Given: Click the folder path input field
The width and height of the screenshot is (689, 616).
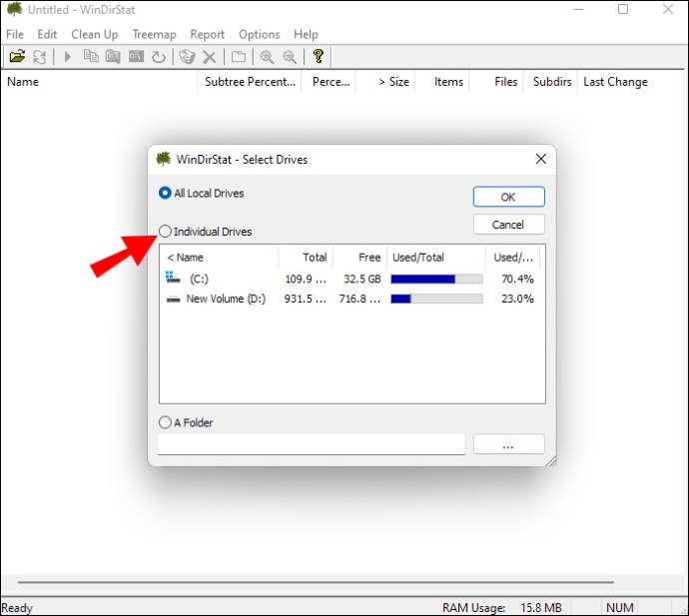Looking at the screenshot, I should click(312, 444).
